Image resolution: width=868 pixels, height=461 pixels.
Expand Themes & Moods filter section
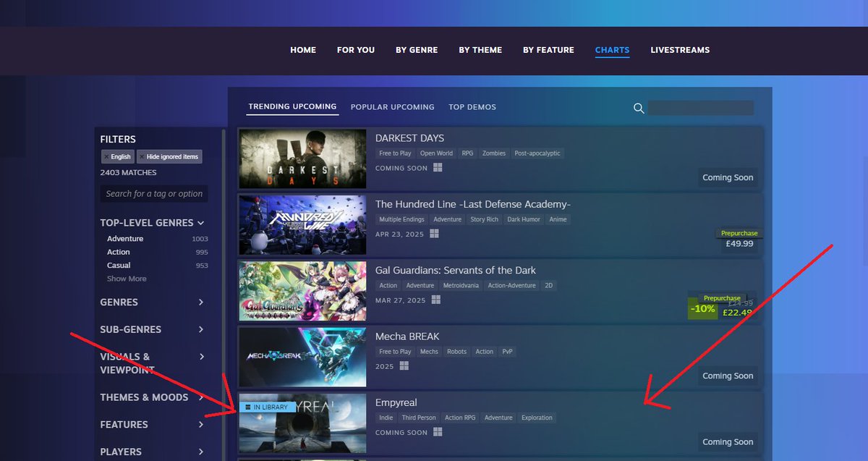[x=201, y=397]
